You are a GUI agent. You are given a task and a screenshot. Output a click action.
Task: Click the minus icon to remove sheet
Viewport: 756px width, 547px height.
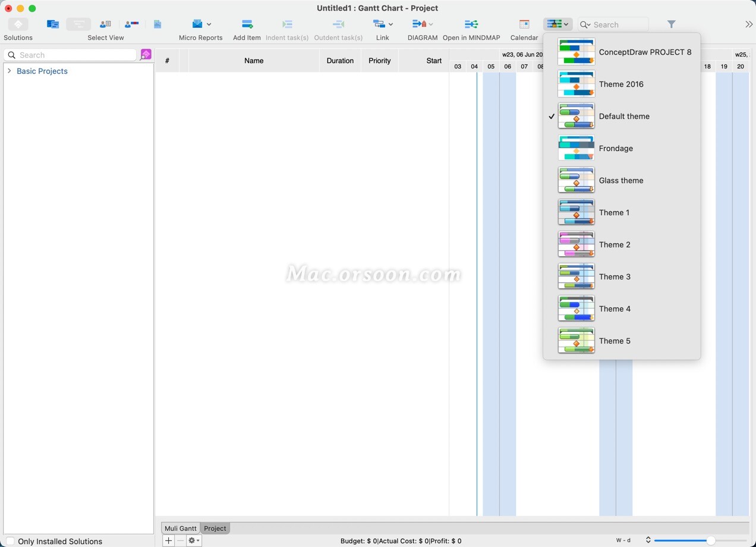[x=180, y=540]
